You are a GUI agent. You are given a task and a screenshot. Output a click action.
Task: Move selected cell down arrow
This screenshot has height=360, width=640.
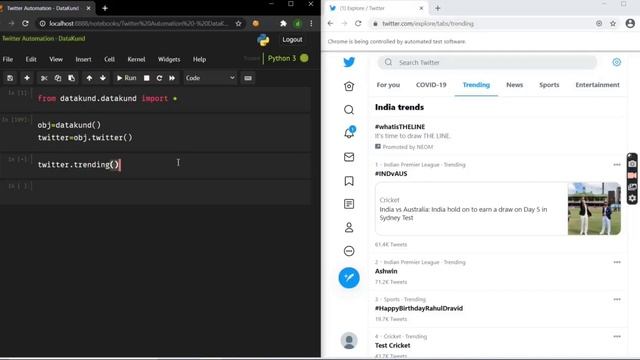(103, 78)
